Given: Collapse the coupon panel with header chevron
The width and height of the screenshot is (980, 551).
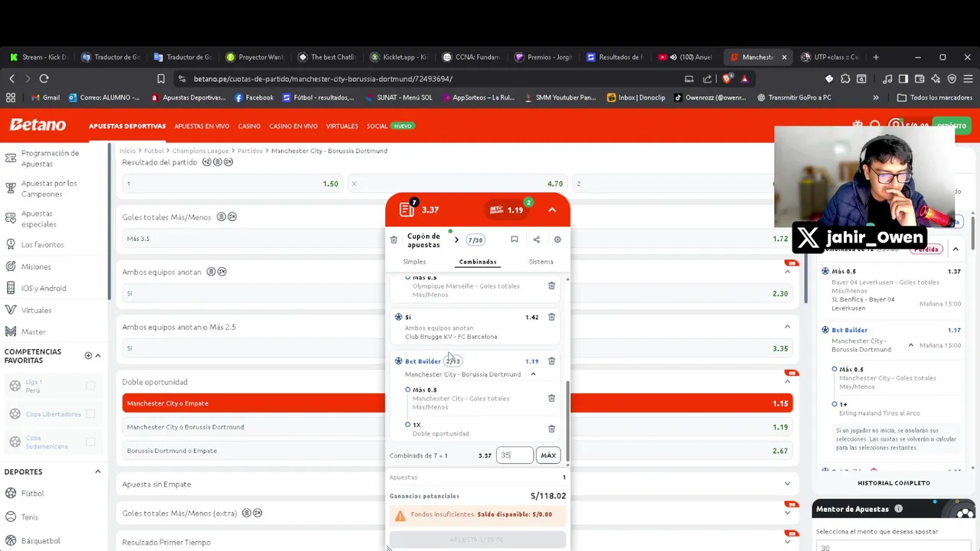Looking at the screenshot, I should [x=552, y=210].
